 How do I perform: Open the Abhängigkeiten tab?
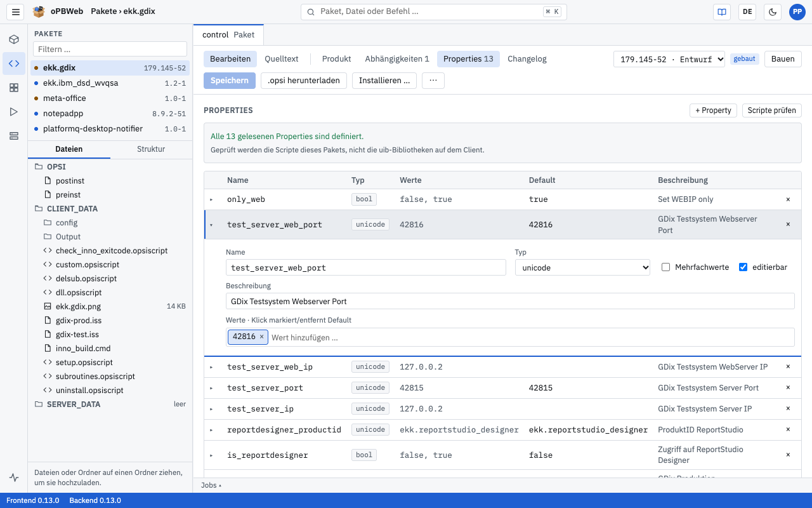397,59
